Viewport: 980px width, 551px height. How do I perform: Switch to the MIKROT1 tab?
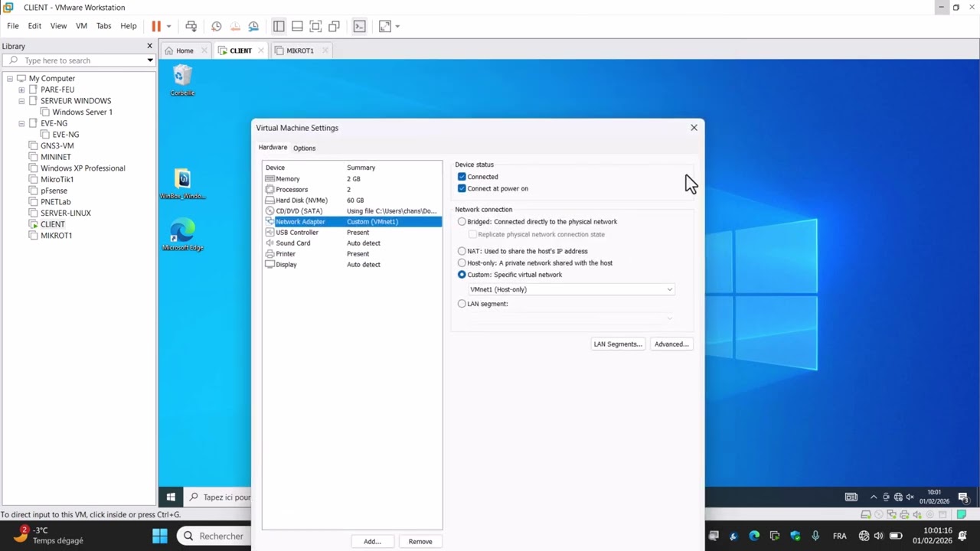(300, 51)
